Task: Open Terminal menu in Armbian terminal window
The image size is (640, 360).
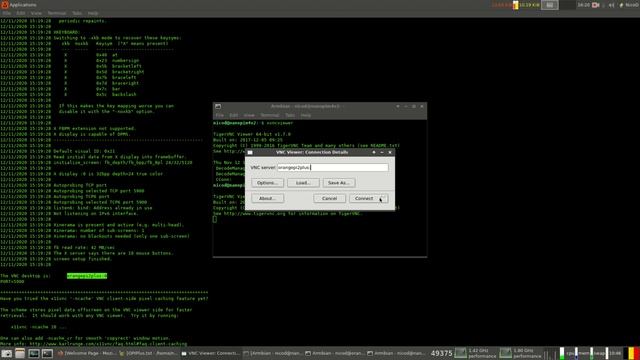Action: [270, 115]
